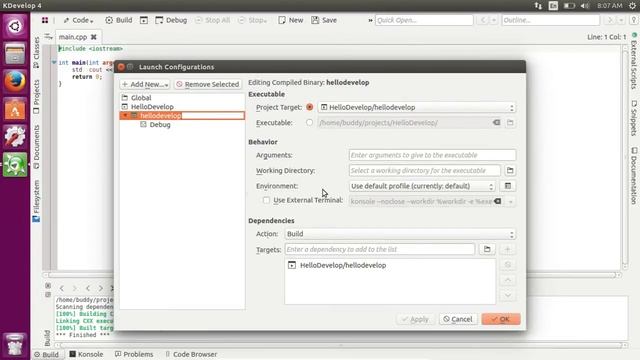Open Ubuntu Dash launcher icon
This screenshot has width=640, height=360.
[x=15, y=27]
